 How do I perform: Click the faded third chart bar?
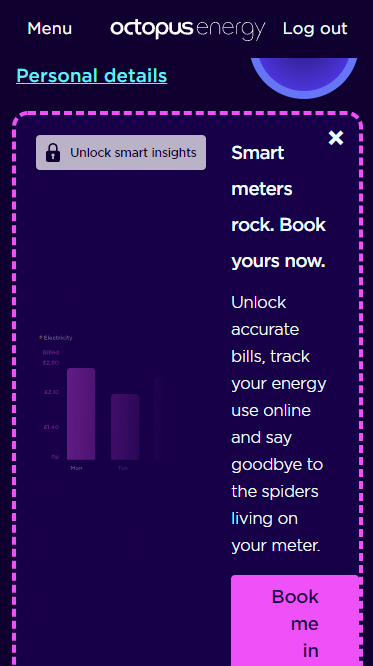[161, 418]
